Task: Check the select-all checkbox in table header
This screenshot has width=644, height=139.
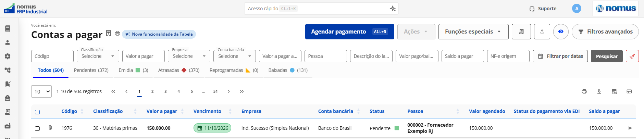Action: click(x=37, y=112)
